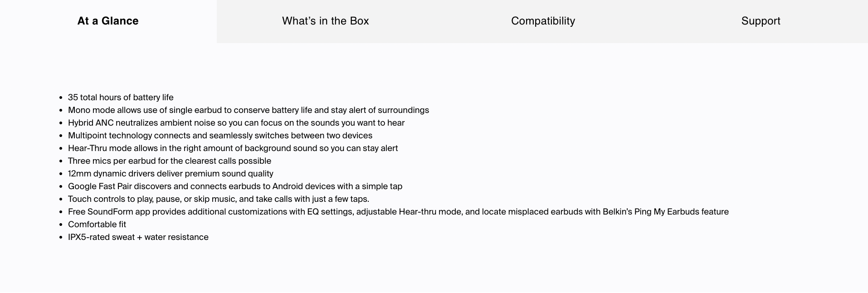Click the 35 total hours battery life text
The height and width of the screenshot is (293, 868).
pyautogui.click(x=121, y=98)
